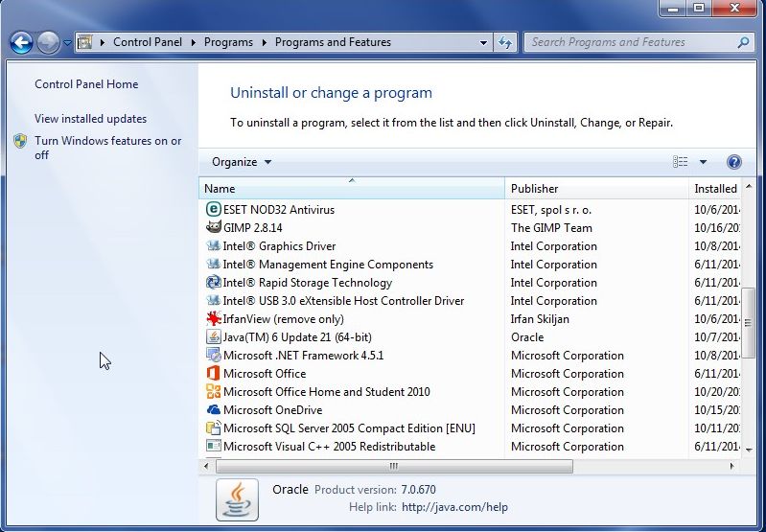The image size is (766, 532).
Task: Click the horizontal scrollbar left arrow
Action: click(206, 466)
